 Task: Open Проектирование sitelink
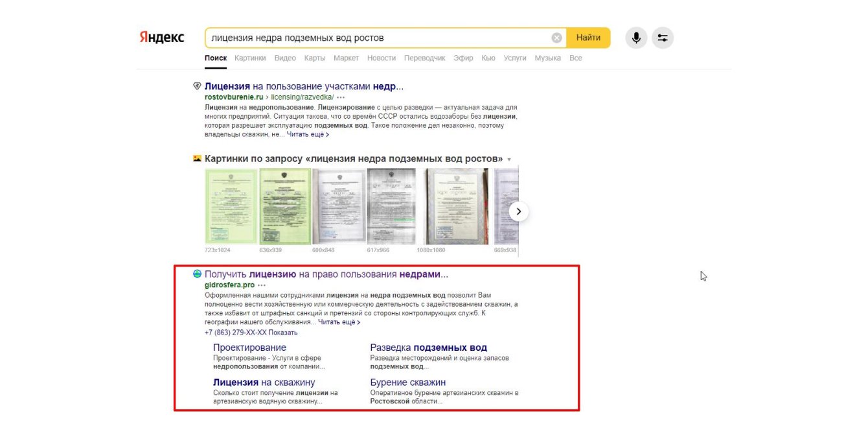[x=249, y=348]
